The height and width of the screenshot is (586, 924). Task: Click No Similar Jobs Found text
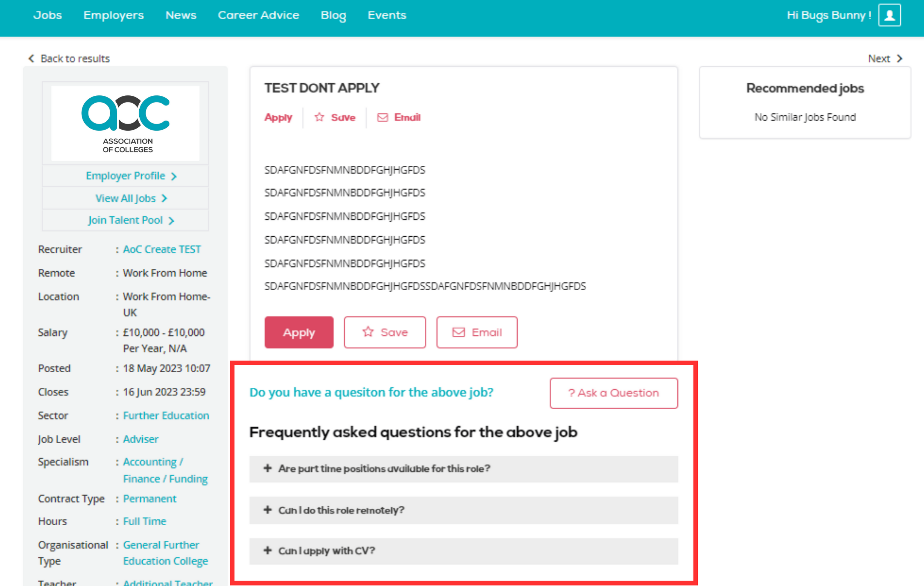805,117
